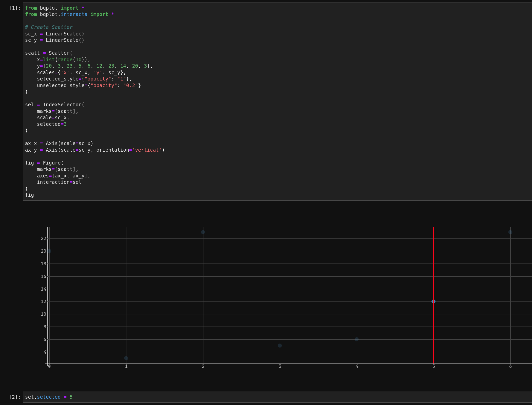Click the cell [1] execution prompt
Image resolution: width=532 pixels, height=405 pixels.
tap(15, 8)
